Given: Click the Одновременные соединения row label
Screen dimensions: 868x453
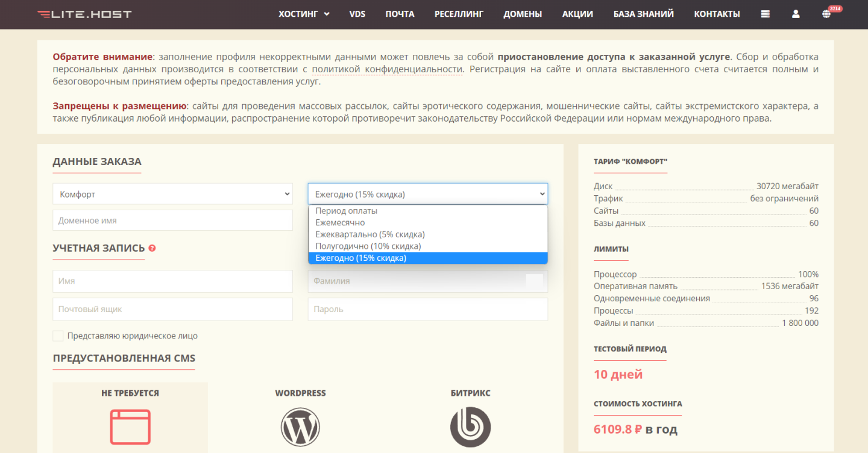Looking at the screenshot, I should pos(652,298).
